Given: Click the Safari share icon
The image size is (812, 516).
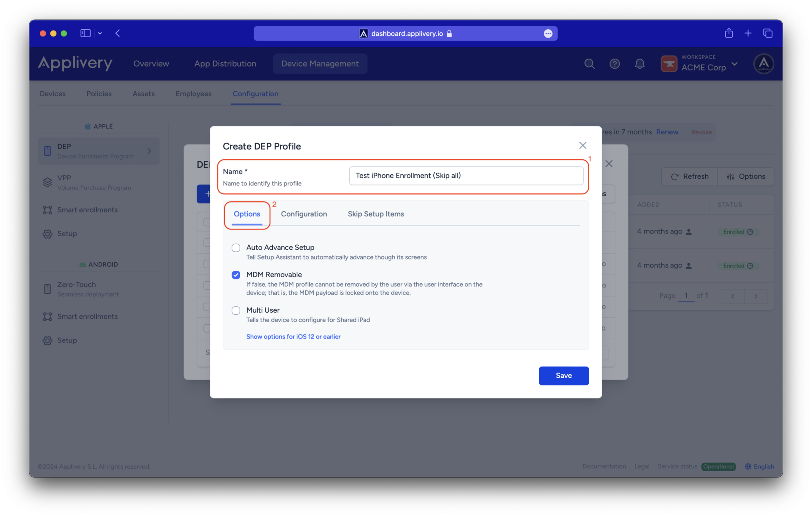Looking at the screenshot, I should click(729, 33).
